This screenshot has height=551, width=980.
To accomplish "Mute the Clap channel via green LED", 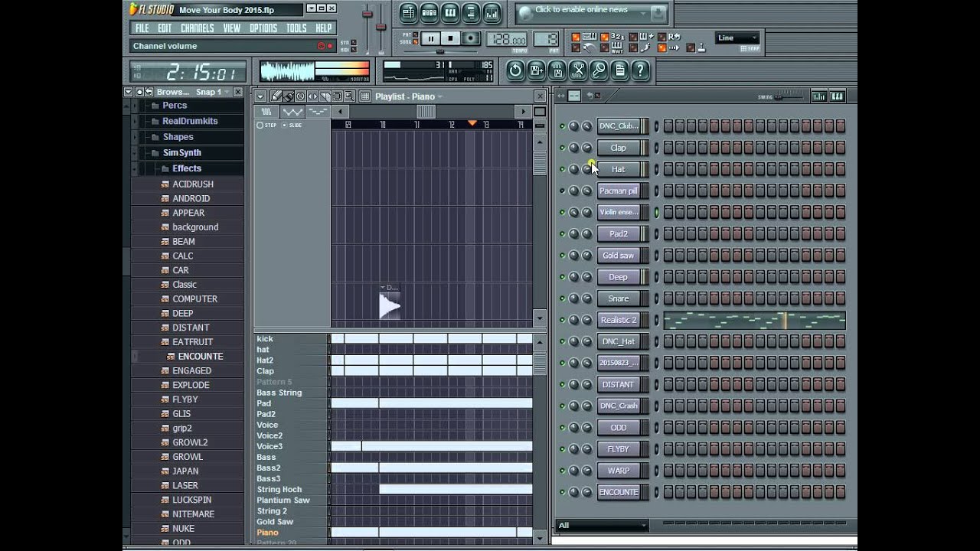I will (x=562, y=148).
